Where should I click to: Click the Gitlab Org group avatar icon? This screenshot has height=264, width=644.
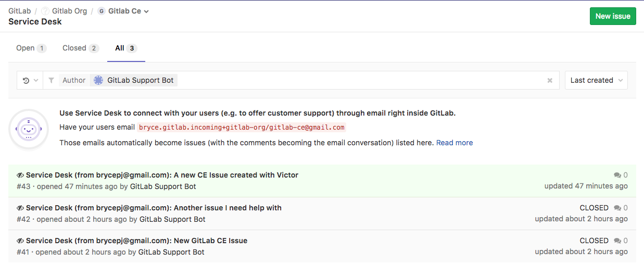pos(45,11)
